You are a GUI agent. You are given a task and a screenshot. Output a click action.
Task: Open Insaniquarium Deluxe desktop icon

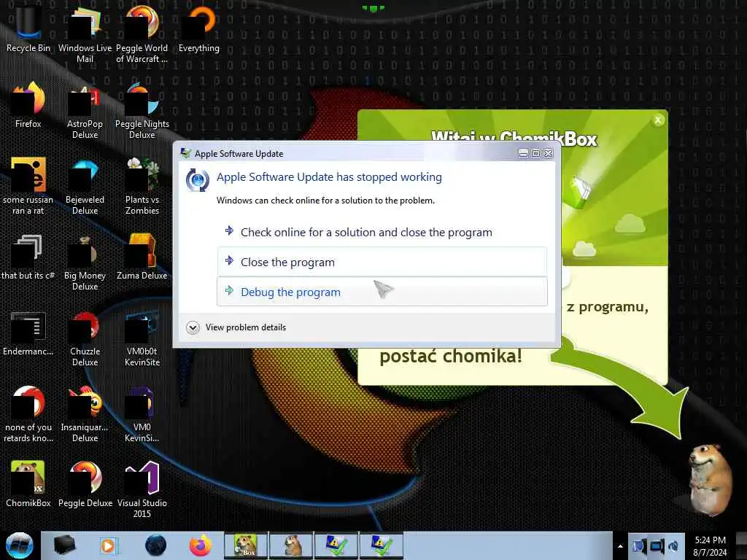[x=85, y=414]
